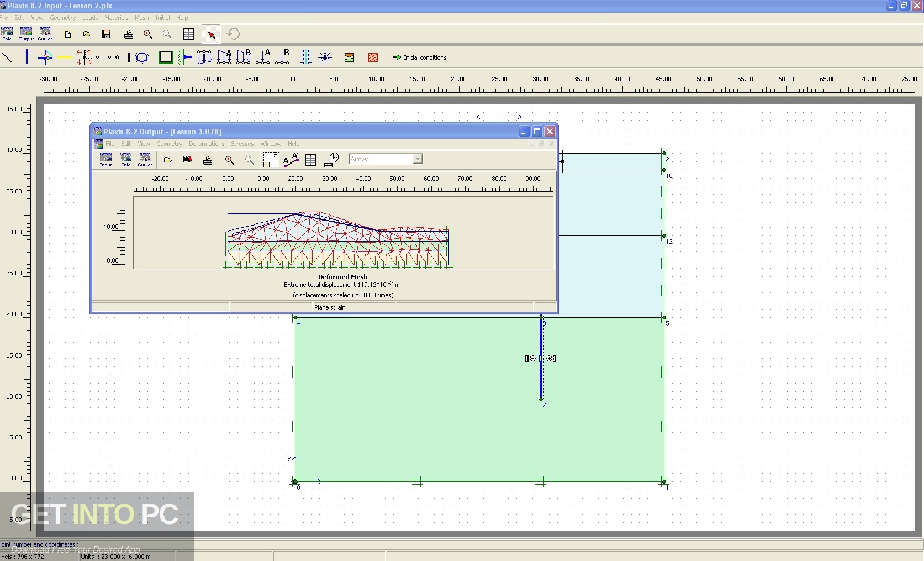This screenshot has height=561, width=924.
Task: Open Initial menu in Input window
Action: pyautogui.click(x=162, y=18)
